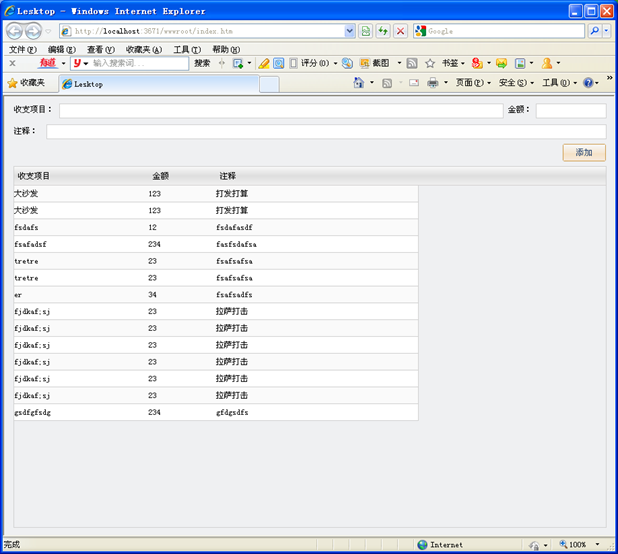Expand the address bar history dropdown

(349, 31)
